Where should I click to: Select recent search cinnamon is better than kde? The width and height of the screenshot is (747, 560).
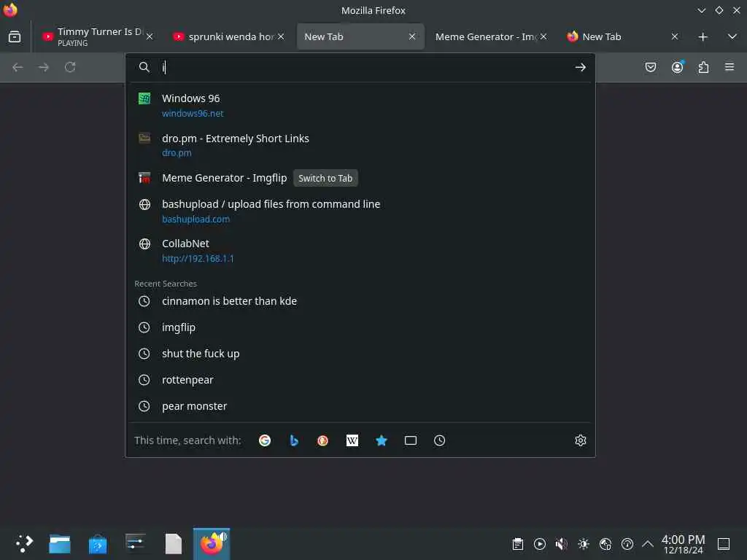point(360,301)
